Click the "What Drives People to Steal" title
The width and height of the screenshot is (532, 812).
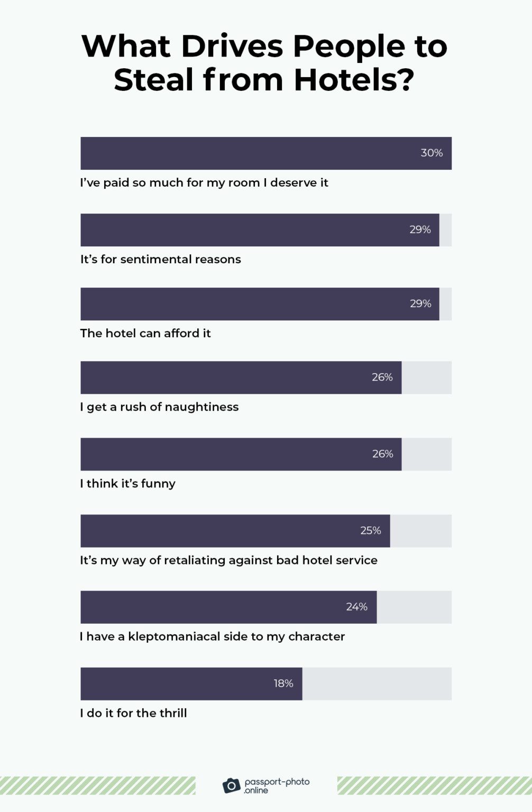(x=264, y=62)
